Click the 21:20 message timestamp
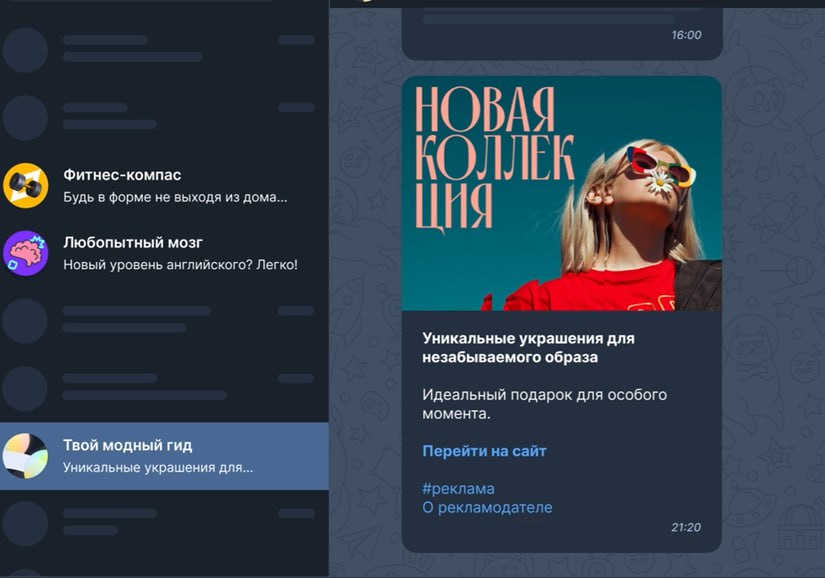Screen dimensions: 825x578 686,528
